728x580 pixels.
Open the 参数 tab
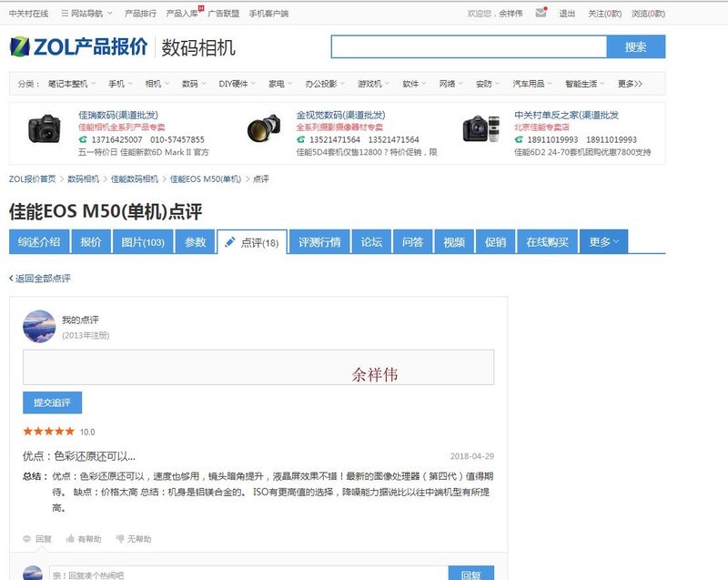[x=195, y=241]
